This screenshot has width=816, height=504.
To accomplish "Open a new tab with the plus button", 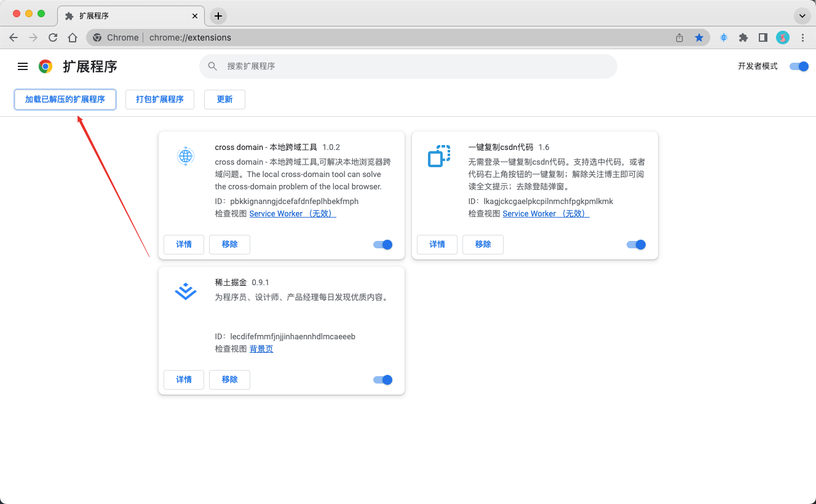I will [218, 15].
